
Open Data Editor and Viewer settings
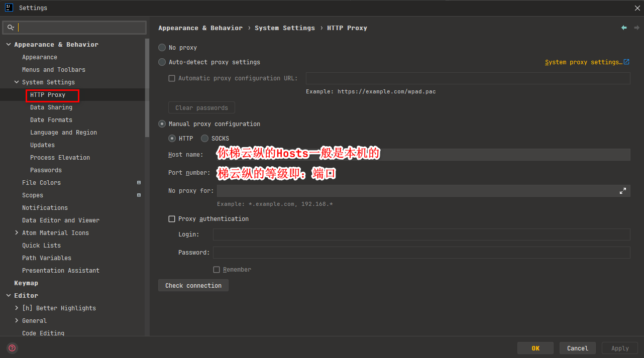coord(61,220)
